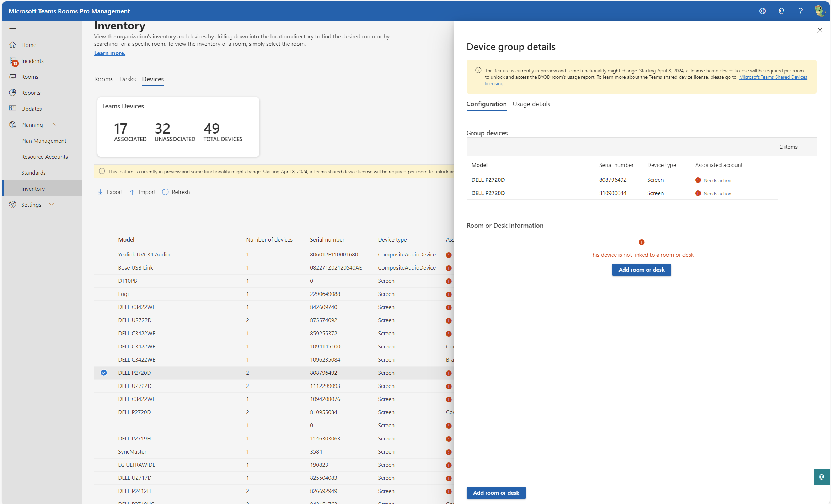831x504 pixels.
Task: Follow the Learn more link
Action: click(109, 53)
